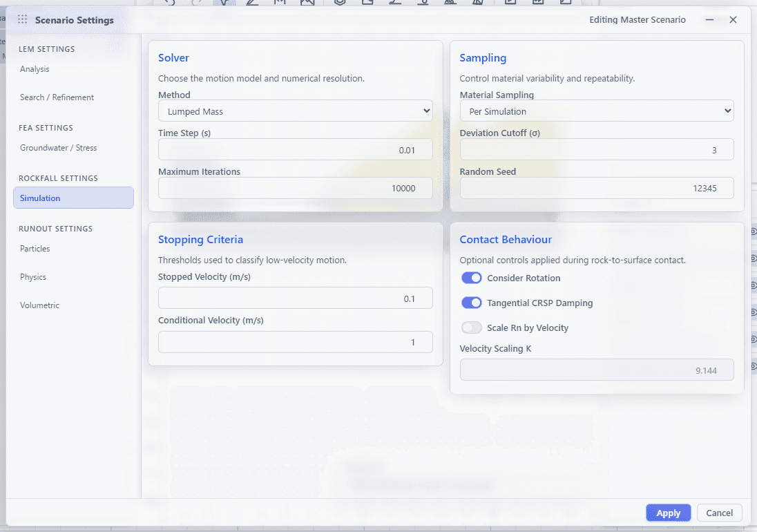Click 'Optional controls applied during rock-to-surface contact.' text
Image resolution: width=757 pixels, height=532 pixels.
coord(573,260)
